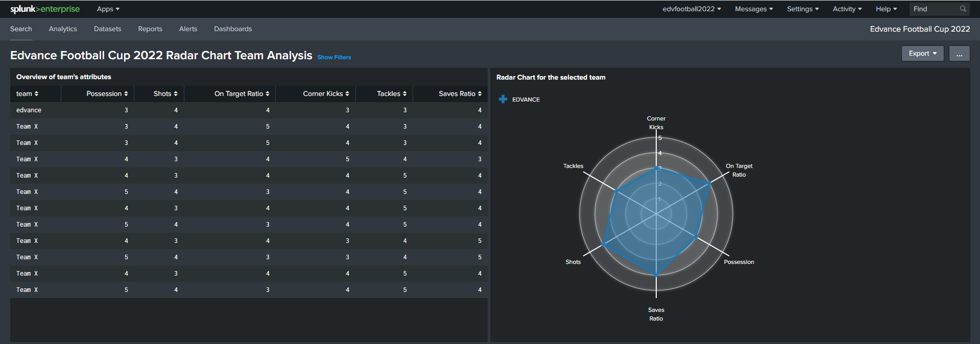The image size is (980, 344).
Task: Sort table by Tackles column
Action: pos(392,94)
